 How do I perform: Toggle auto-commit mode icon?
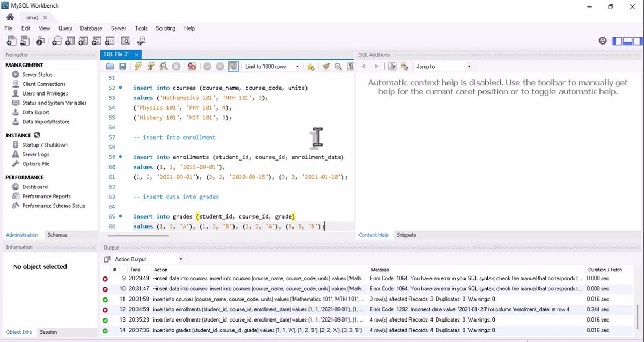coord(233,67)
